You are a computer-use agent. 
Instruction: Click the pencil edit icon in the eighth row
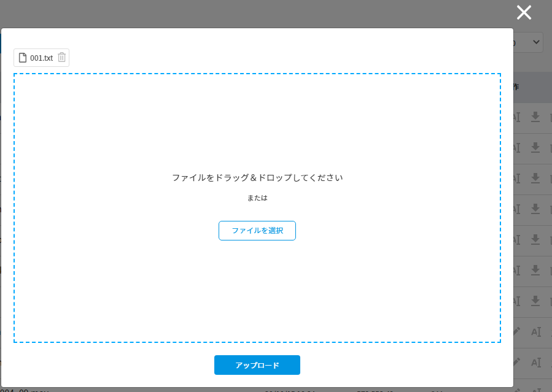pos(517,331)
